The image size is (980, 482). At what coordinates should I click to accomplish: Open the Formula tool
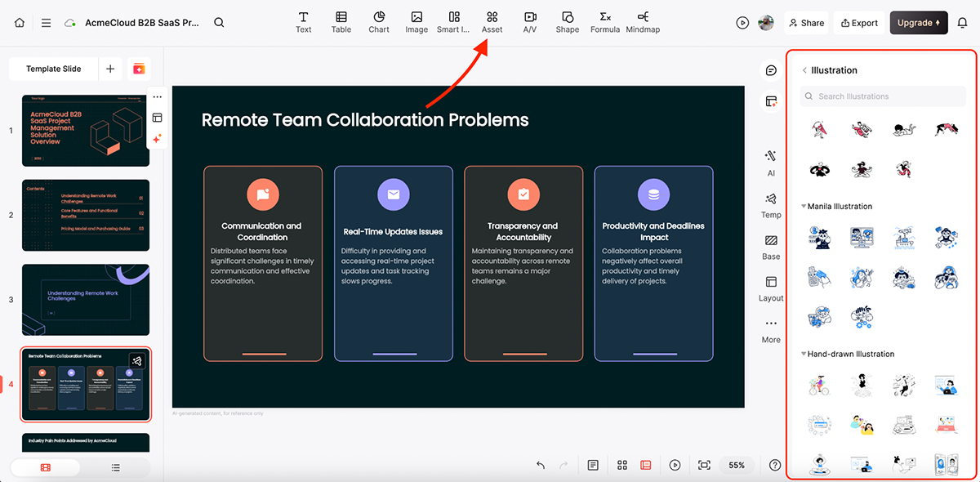[604, 22]
